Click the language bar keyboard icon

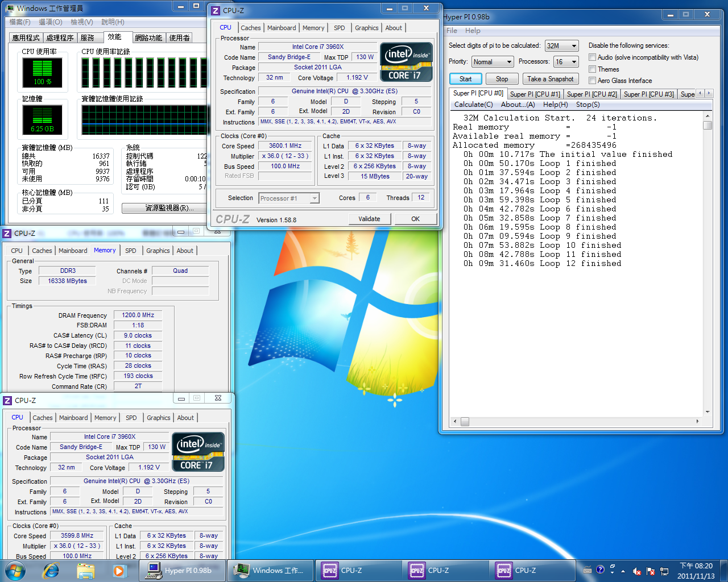coord(588,570)
